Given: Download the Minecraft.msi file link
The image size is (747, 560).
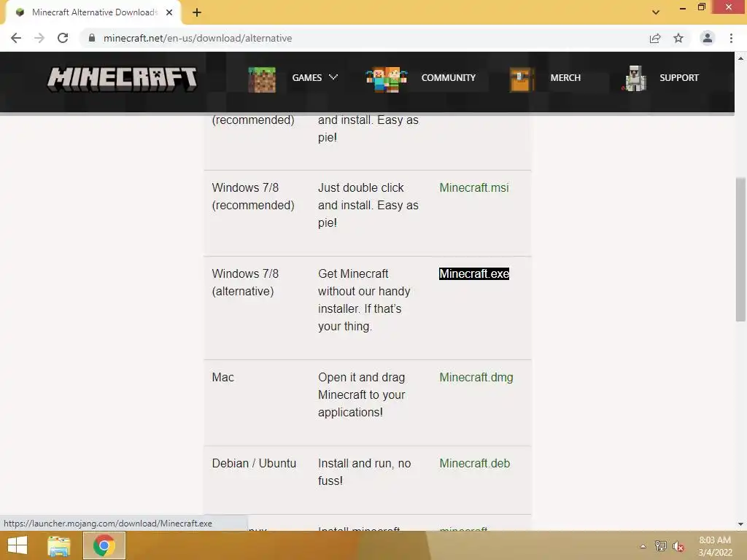Looking at the screenshot, I should pyautogui.click(x=474, y=187).
